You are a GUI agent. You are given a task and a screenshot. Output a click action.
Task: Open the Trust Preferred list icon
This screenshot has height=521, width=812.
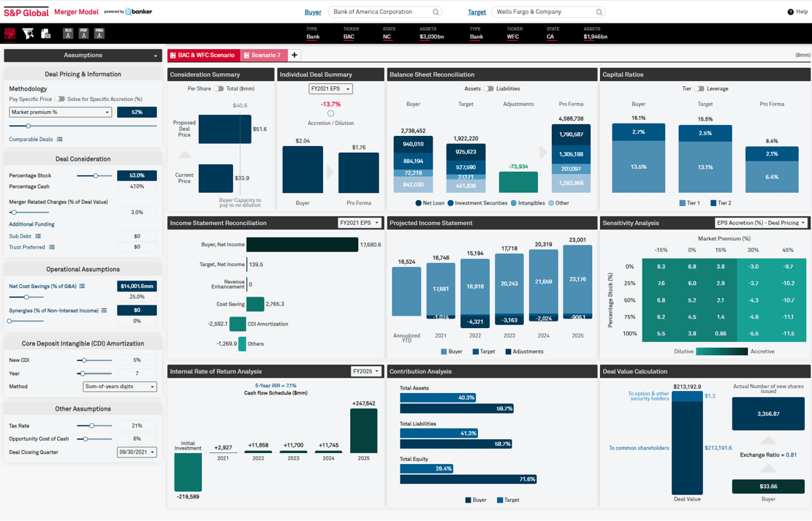click(52, 247)
